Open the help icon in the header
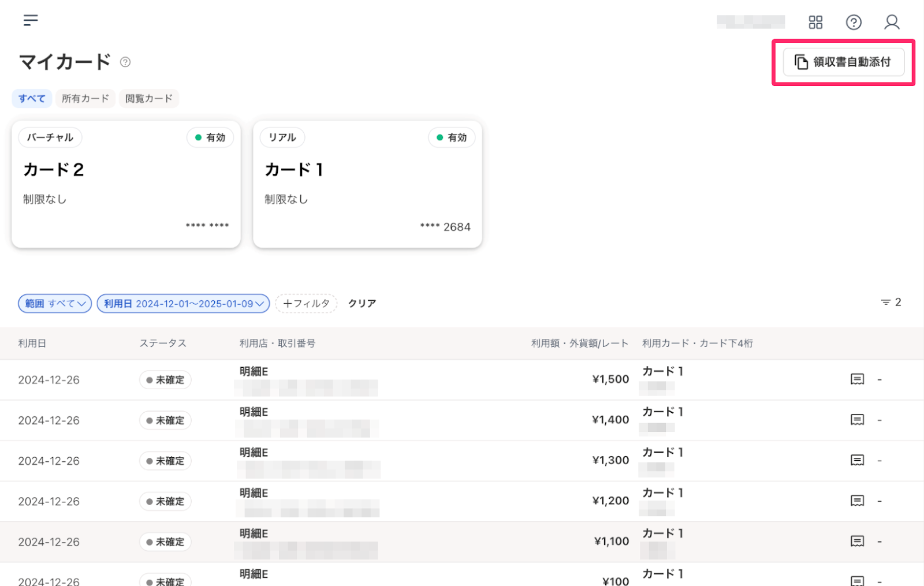This screenshot has height=586, width=924. click(854, 23)
